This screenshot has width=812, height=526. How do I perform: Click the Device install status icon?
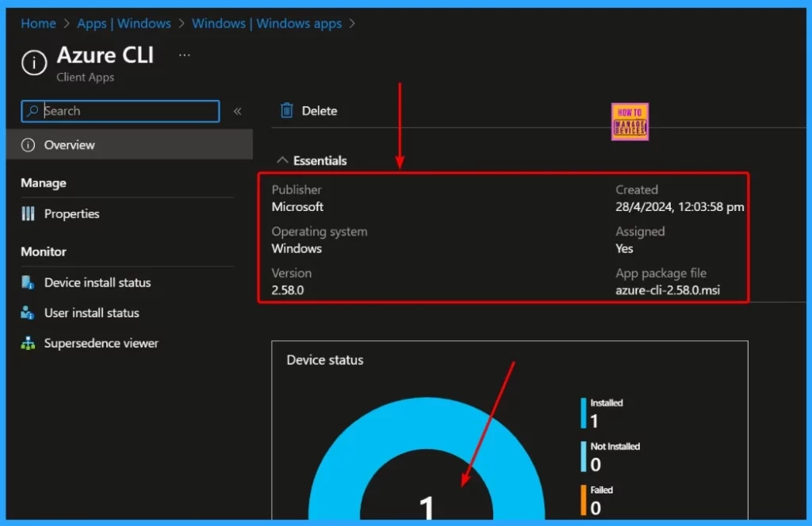pyautogui.click(x=28, y=282)
